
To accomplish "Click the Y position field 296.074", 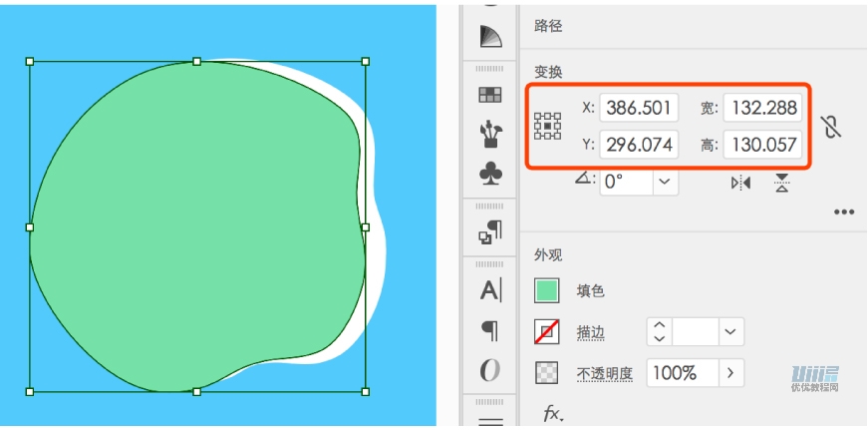I will [639, 145].
